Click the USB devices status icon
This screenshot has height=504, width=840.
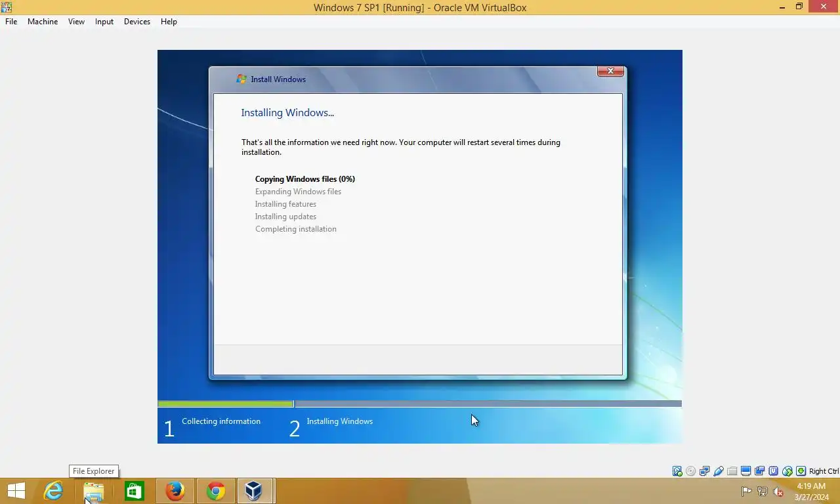click(x=719, y=471)
